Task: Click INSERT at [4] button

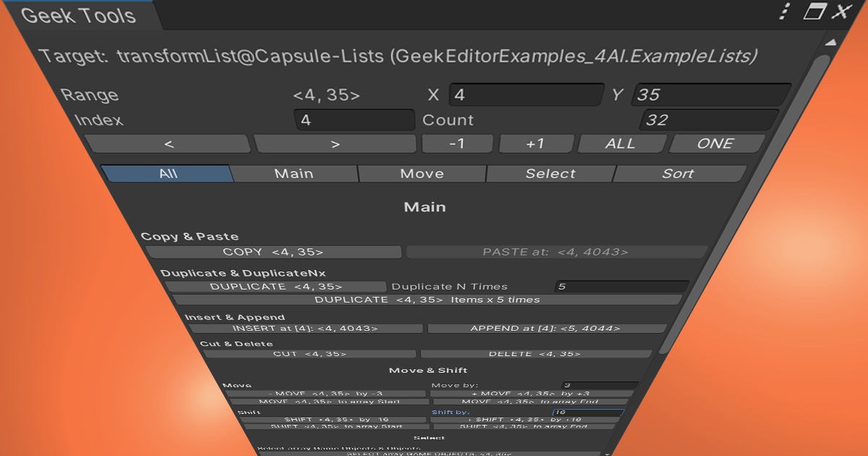Action: (x=305, y=329)
